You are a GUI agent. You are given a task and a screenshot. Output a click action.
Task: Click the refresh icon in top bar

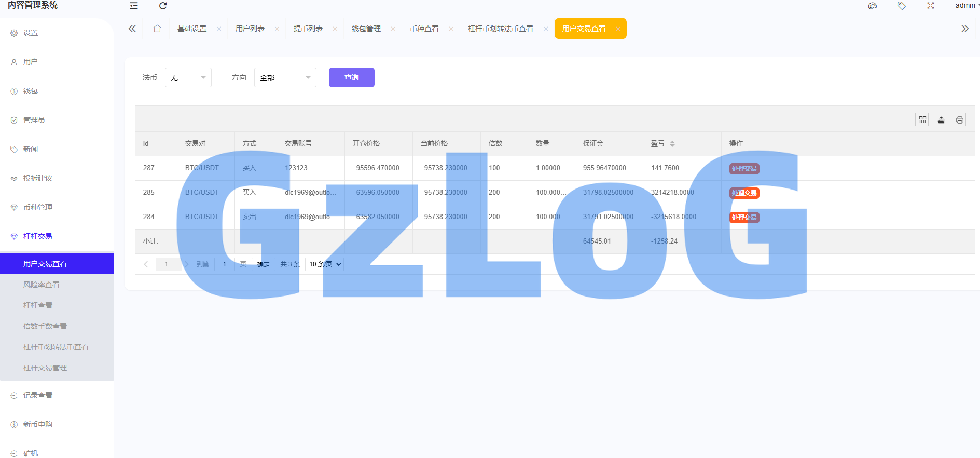click(163, 6)
